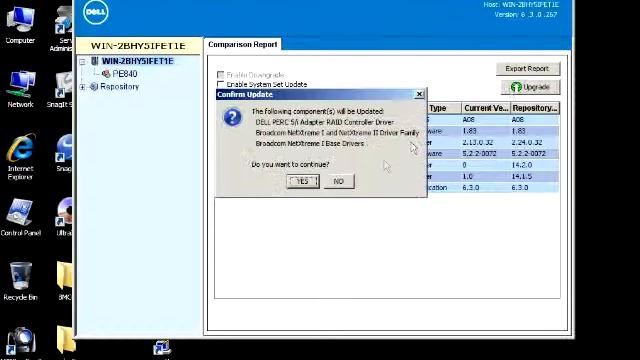The image size is (640, 360).
Task: Click the PE840 node icon
Action: 106,74
